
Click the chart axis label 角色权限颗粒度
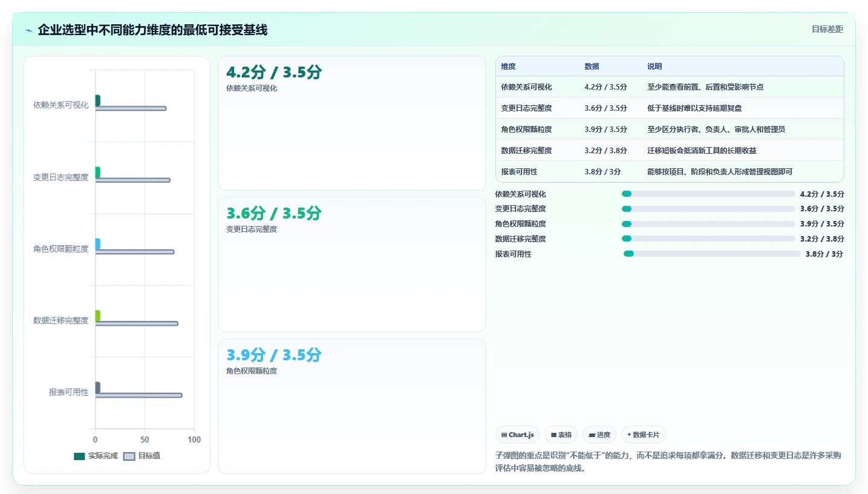(60, 248)
